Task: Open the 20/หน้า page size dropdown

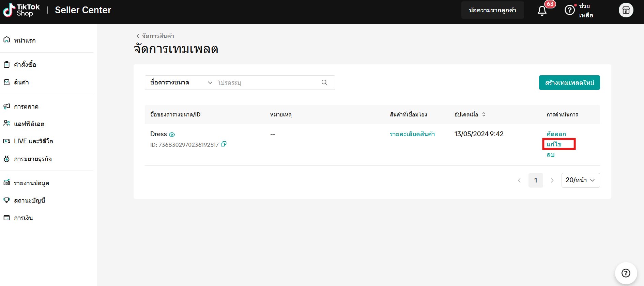Action: 581,180
